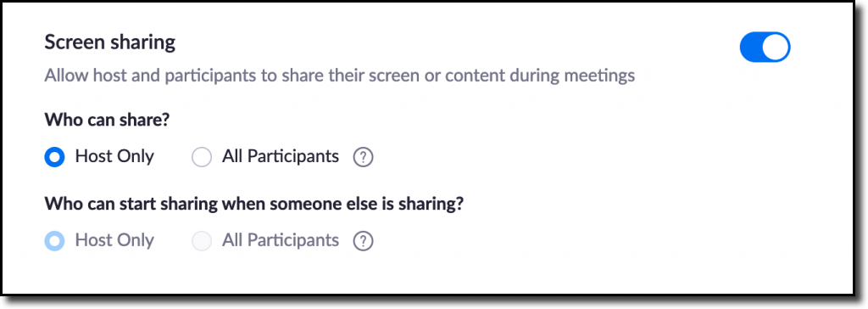Open help icon in the start sharing row
Screen dimensions: 868x309
363,241
